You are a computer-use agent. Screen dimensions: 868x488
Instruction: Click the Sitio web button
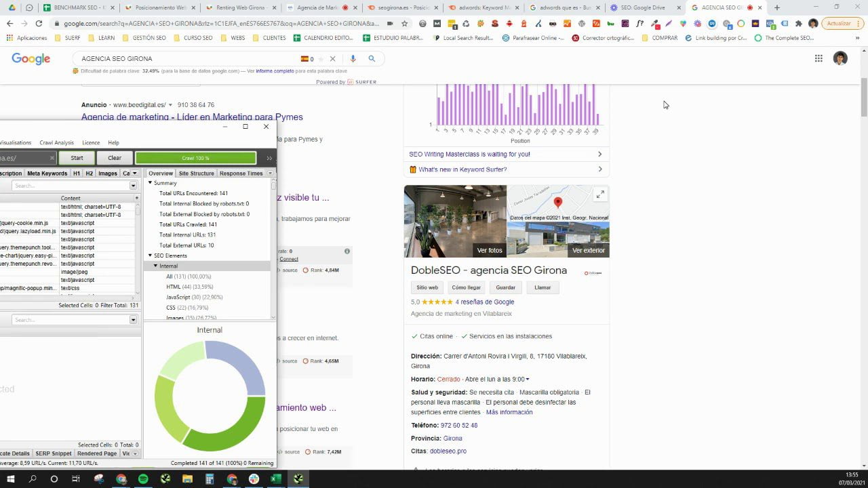pyautogui.click(x=427, y=287)
